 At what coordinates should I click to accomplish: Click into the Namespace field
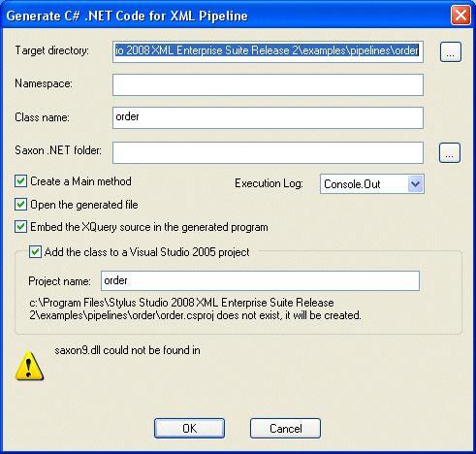268,84
